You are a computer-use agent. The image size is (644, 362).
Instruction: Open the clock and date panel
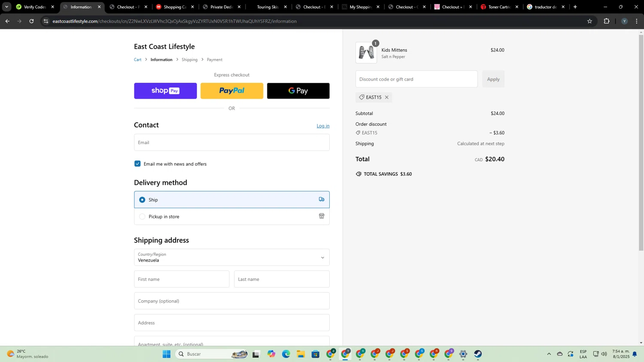[621, 354]
